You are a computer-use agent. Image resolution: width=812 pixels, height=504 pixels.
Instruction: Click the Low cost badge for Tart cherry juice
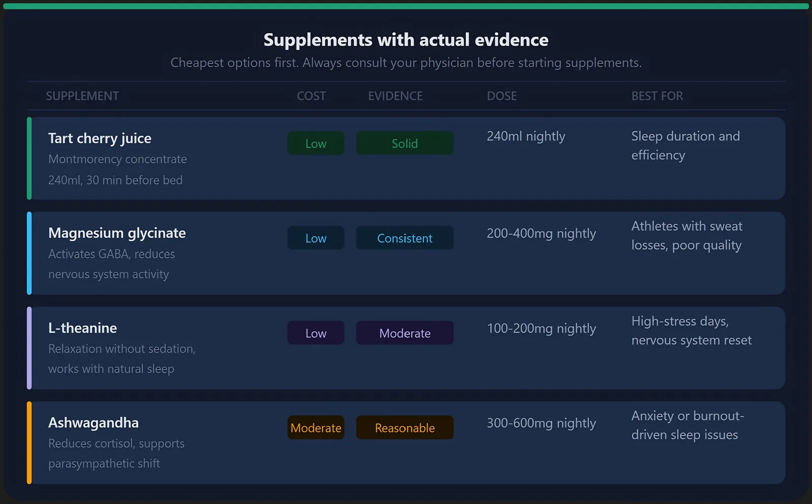pos(316,143)
